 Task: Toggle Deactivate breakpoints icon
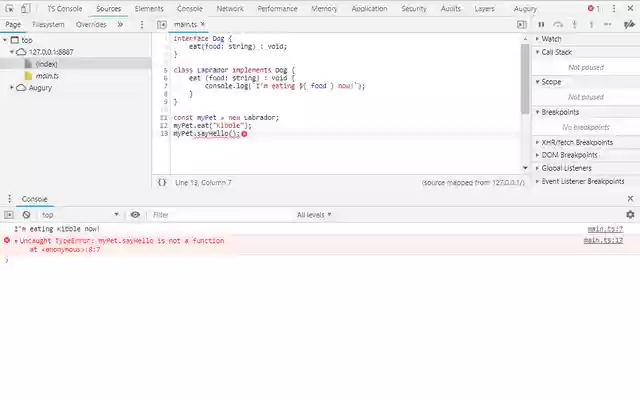click(629, 24)
